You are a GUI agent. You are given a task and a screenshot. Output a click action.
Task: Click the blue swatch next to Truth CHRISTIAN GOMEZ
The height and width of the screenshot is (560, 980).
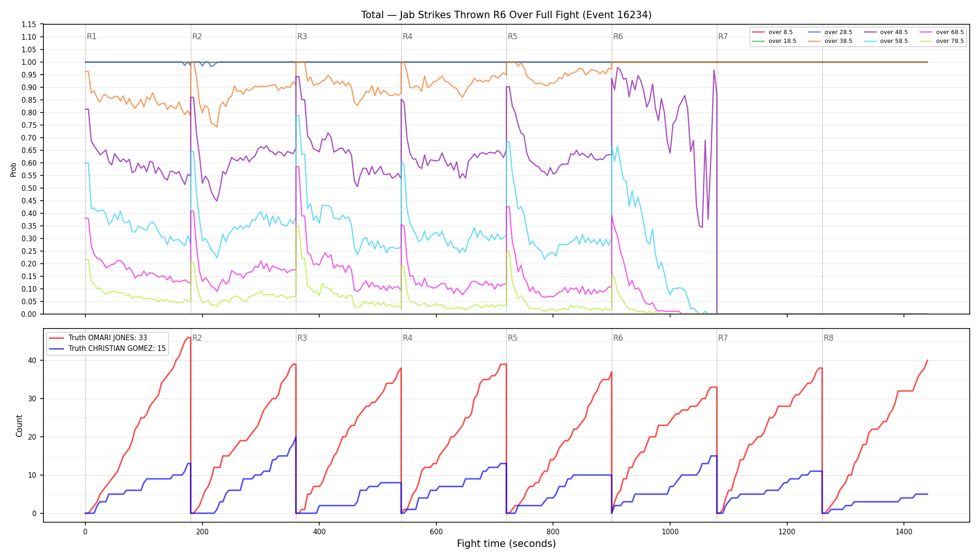(x=56, y=349)
